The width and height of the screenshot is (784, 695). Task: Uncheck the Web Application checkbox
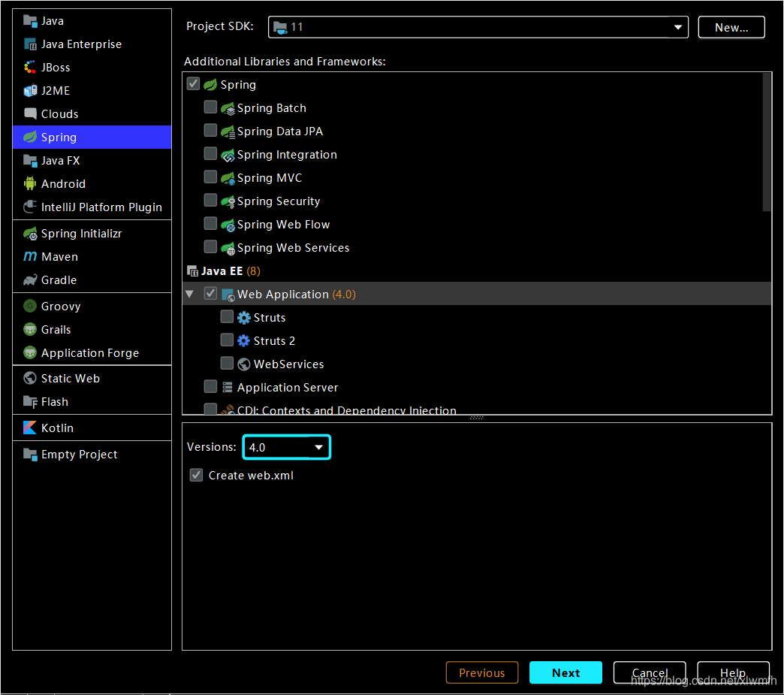210,293
